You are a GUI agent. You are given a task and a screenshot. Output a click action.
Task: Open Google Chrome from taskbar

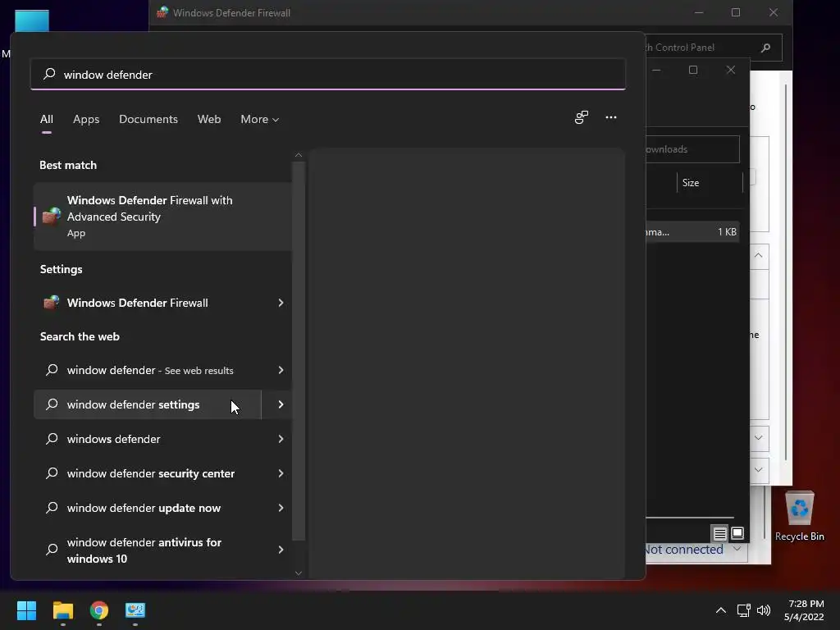[x=99, y=610]
